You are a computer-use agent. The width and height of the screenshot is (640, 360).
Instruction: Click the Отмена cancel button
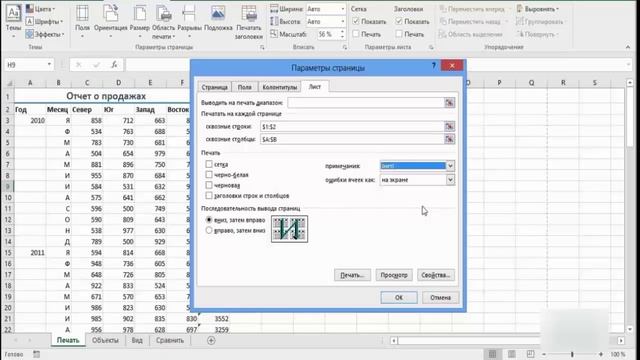tap(440, 298)
